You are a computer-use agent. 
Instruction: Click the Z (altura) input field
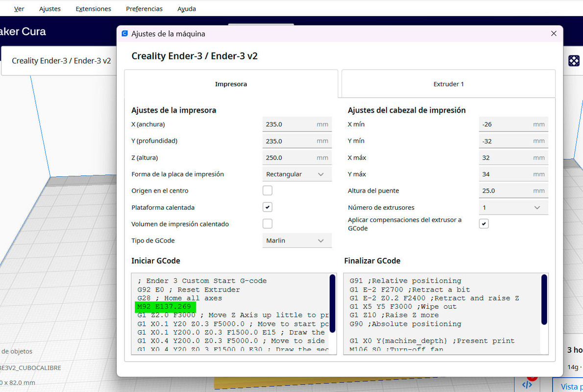point(297,158)
